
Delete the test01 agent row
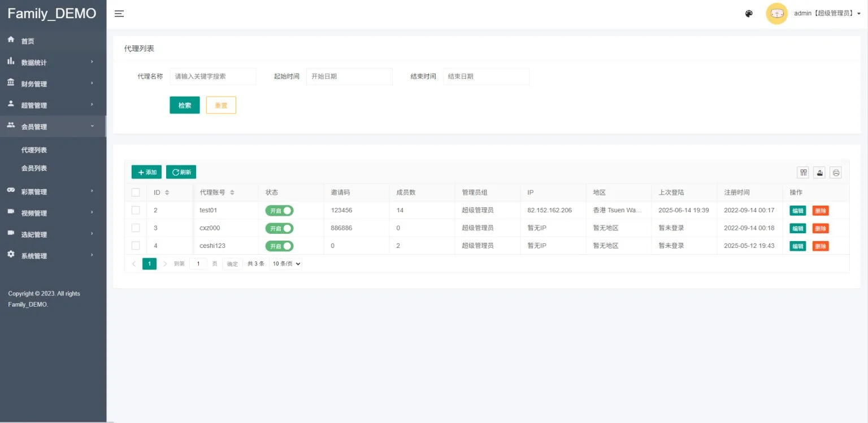pyautogui.click(x=820, y=211)
